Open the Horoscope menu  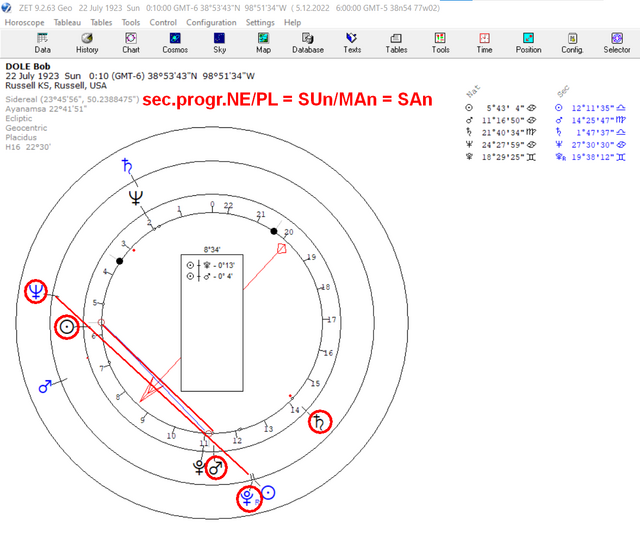click(x=24, y=22)
